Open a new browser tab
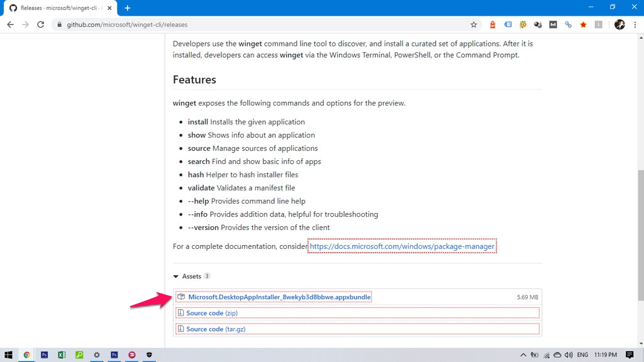 point(127,8)
